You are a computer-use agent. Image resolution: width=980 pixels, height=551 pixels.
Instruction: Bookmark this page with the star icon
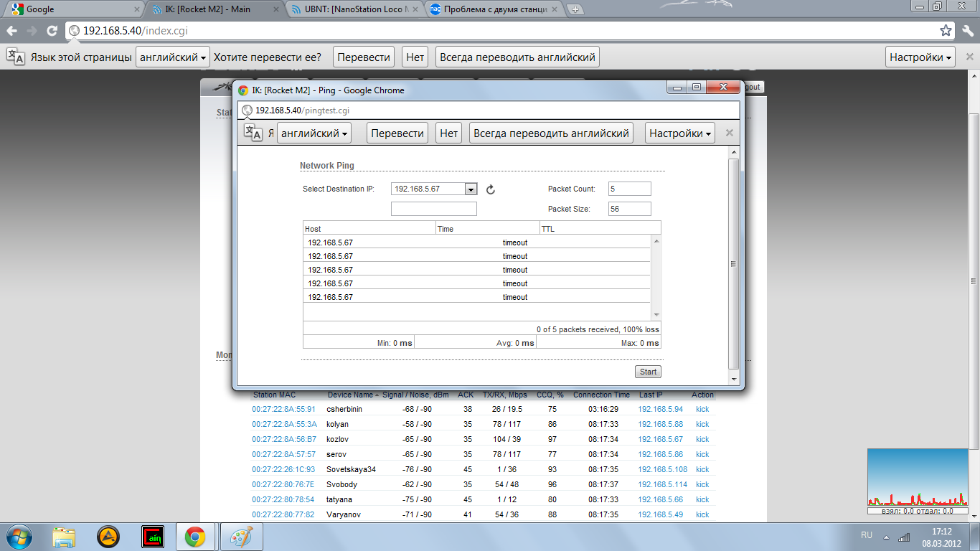946,31
